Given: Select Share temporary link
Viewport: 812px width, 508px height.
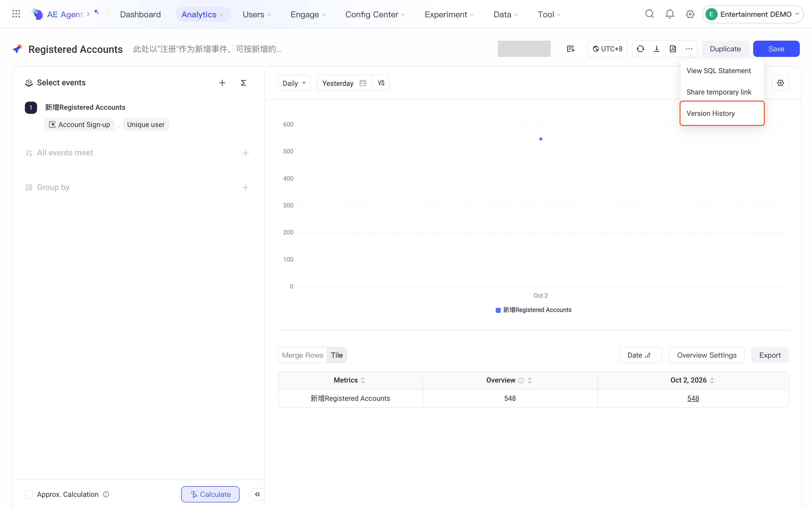Looking at the screenshot, I should click(x=722, y=92).
